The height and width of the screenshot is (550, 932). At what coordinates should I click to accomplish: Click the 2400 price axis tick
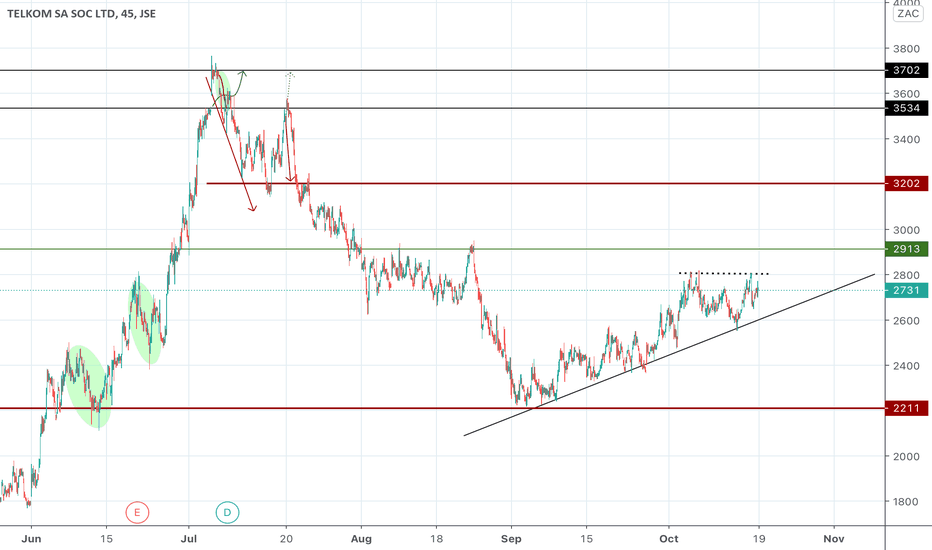906,366
